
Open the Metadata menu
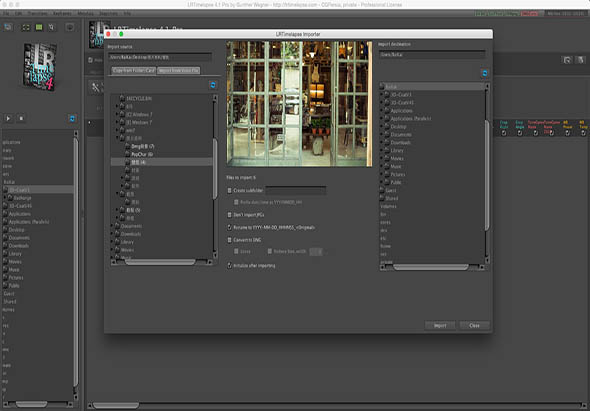coord(85,14)
